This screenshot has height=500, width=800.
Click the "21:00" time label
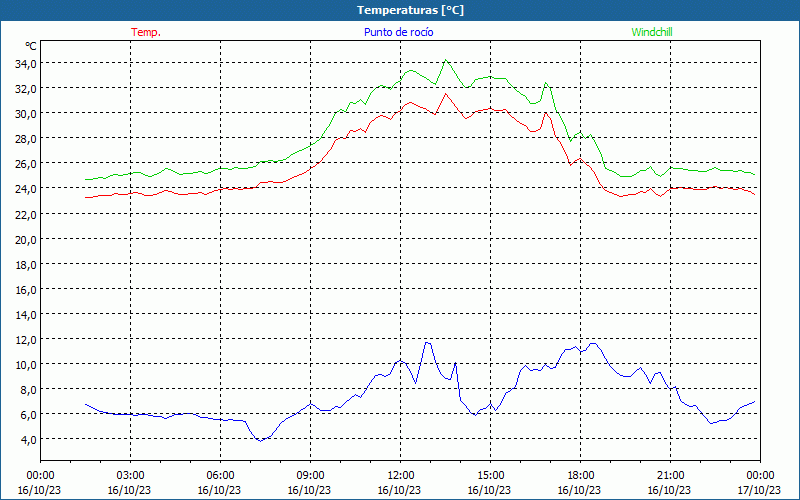pos(670,476)
